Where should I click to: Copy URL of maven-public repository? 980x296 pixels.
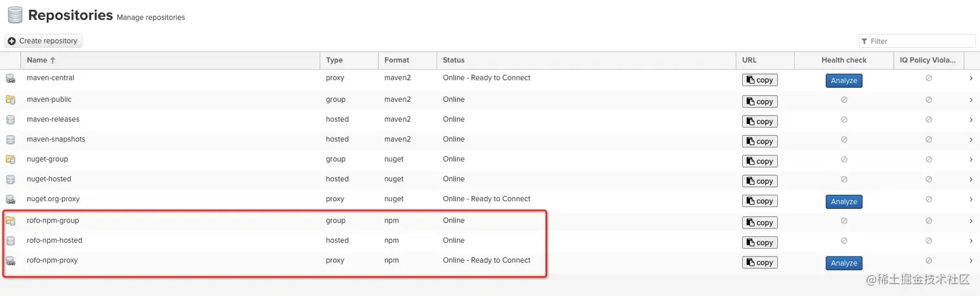[x=760, y=102]
